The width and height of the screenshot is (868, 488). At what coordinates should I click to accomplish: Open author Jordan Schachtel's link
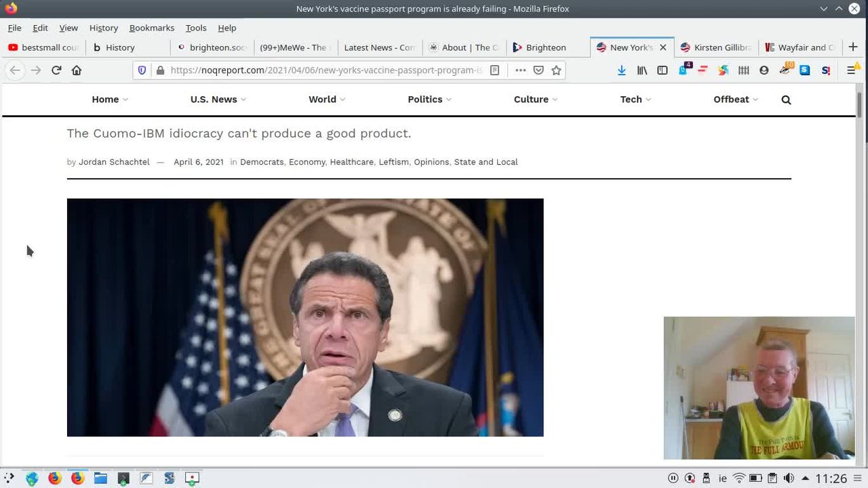tap(114, 162)
